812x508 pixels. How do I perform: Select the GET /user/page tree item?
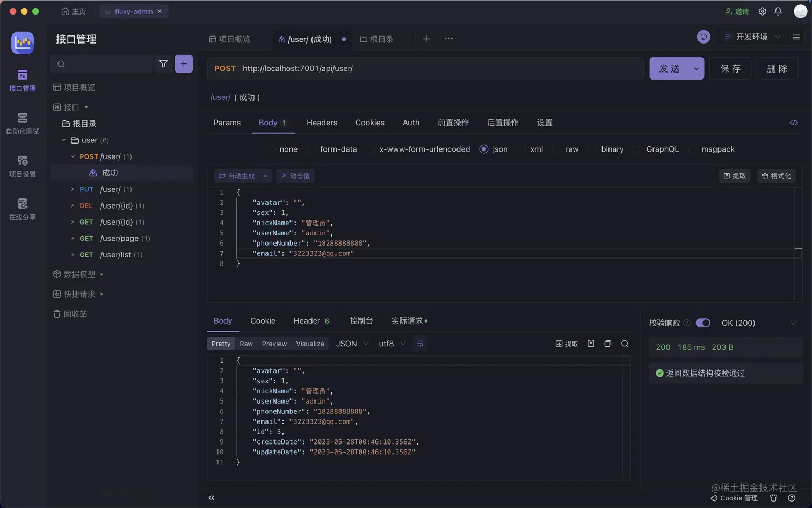click(122, 238)
